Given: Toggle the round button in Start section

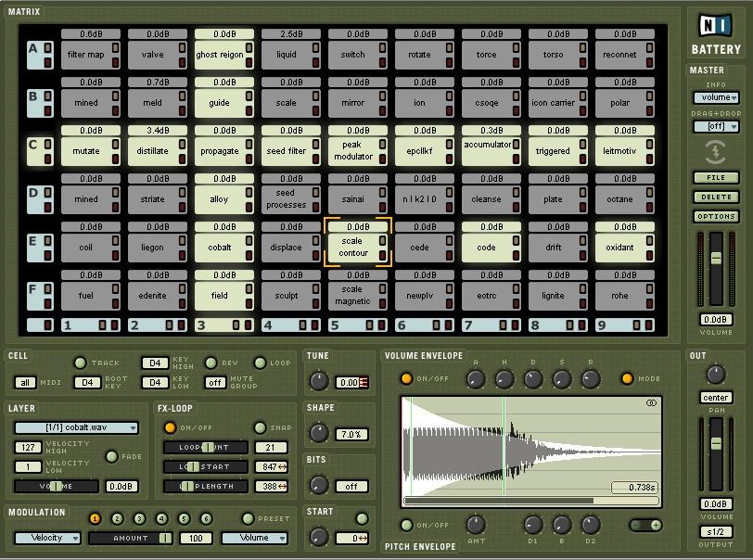Looking at the screenshot, I should [362, 518].
